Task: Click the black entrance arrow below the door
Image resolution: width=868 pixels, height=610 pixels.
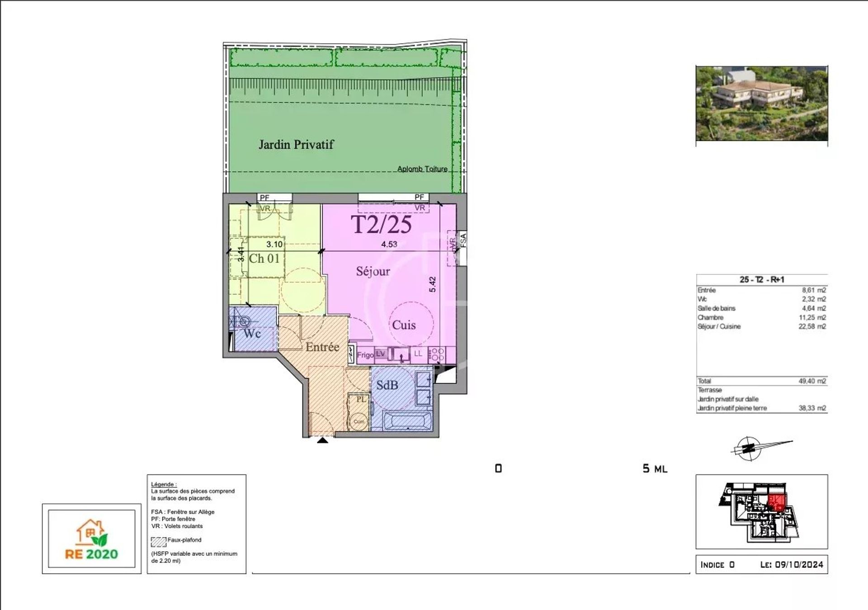Action: coord(322,440)
